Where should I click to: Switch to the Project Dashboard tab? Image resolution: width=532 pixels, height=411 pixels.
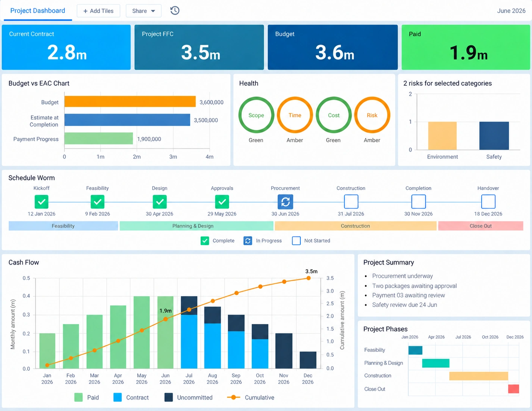(x=38, y=11)
